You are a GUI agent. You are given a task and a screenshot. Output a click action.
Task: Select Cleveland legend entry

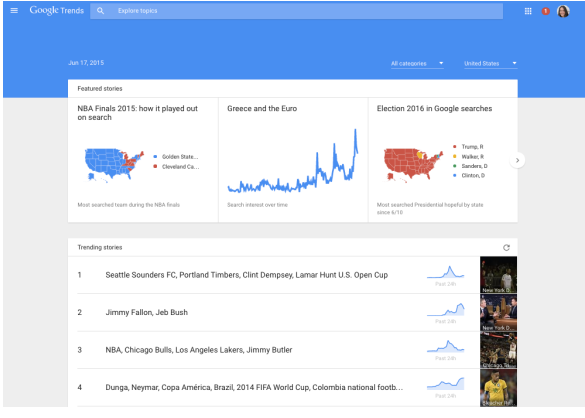point(176,166)
